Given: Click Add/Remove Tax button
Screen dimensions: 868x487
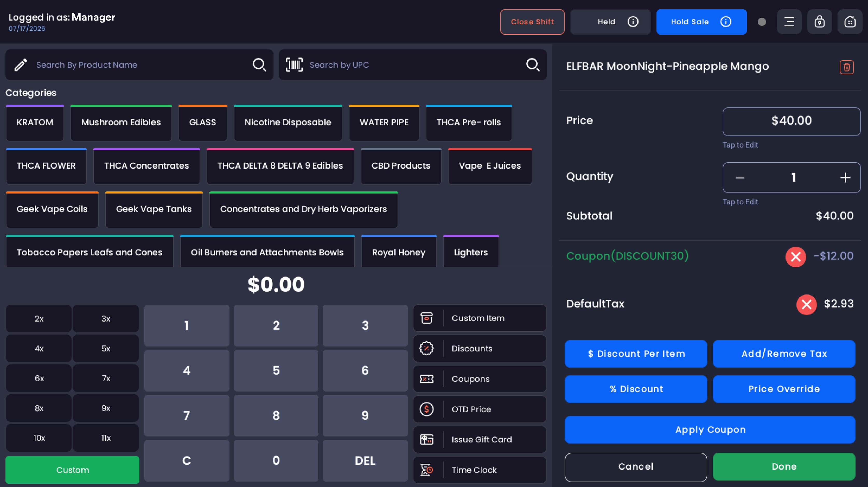Looking at the screenshot, I should [784, 354].
